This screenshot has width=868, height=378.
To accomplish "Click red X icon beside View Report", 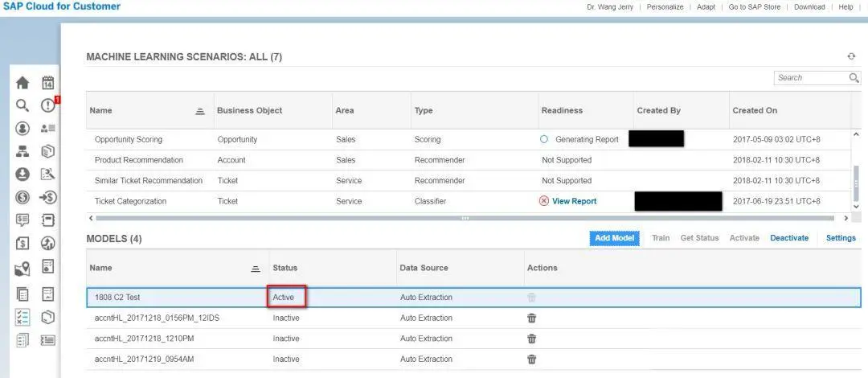I will point(543,201).
